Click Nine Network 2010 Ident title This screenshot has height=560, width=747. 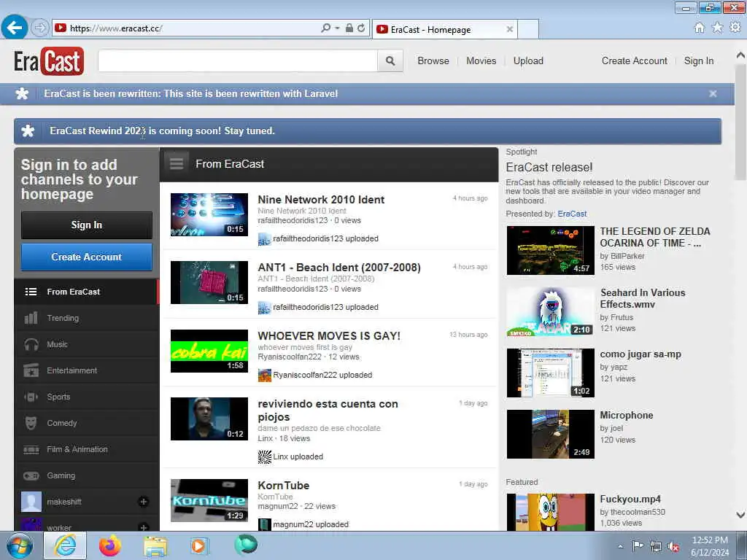coord(321,200)
